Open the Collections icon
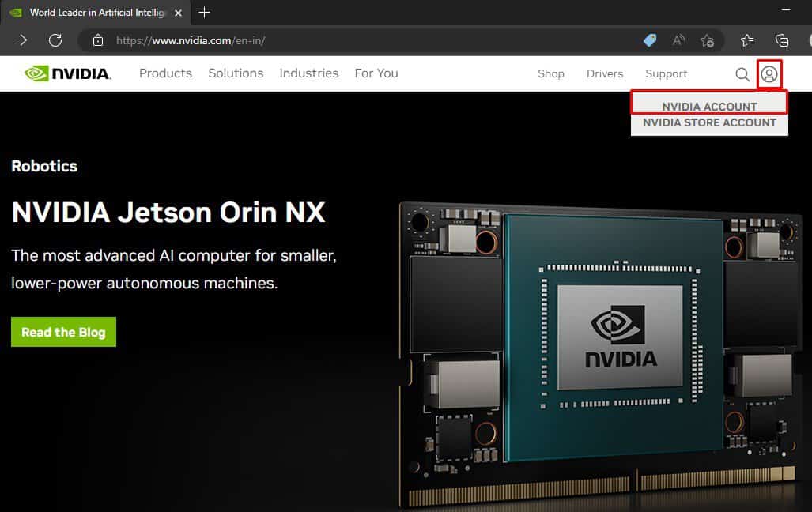The height and width of the screenshot is (512, 812). pyautogui.click(x=782, y=40)
